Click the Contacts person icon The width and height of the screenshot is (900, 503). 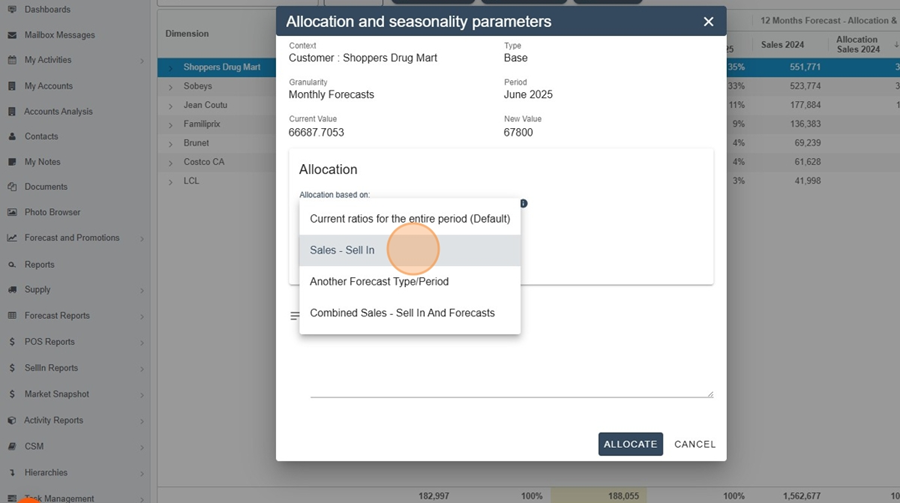click(x=12, y=137)
